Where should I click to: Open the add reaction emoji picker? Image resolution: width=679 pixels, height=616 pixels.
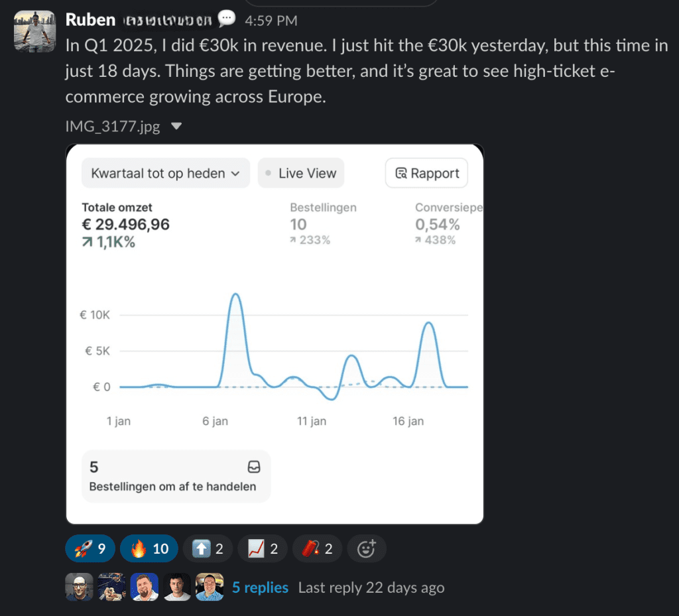(366, 548)
